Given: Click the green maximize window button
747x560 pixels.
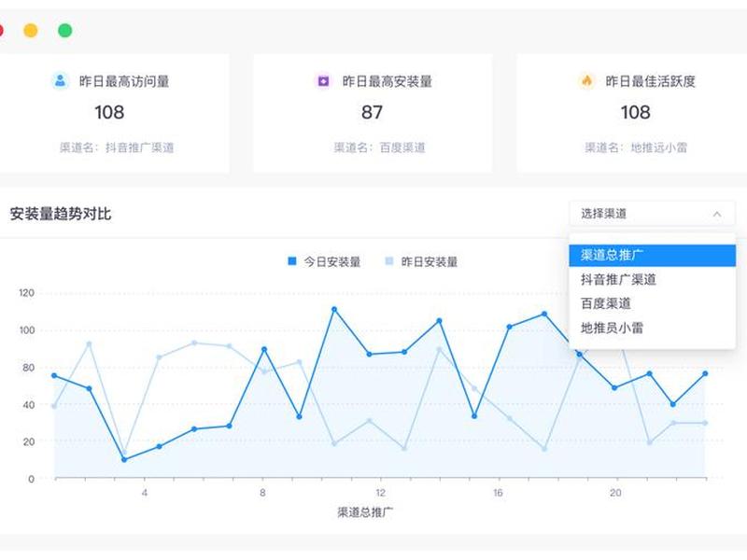Looking at the screenshot, I should pos(64,31).
